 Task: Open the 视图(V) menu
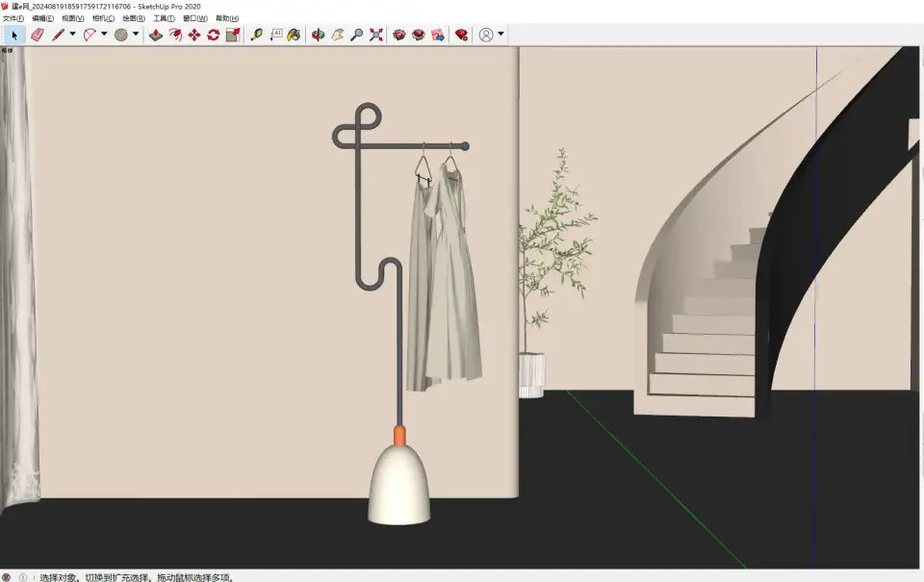tap(73, 18)
